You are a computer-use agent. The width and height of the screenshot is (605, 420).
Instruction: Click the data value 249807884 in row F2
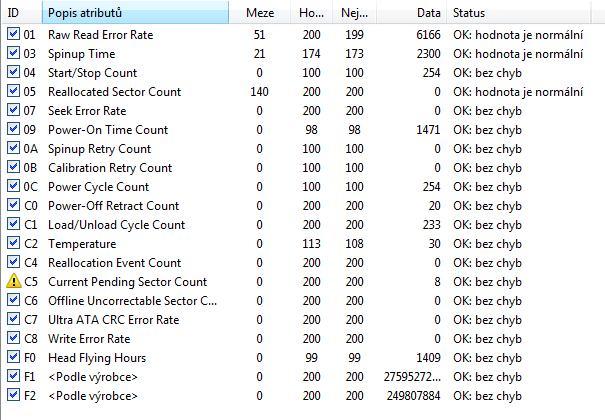tap(414, 396)
